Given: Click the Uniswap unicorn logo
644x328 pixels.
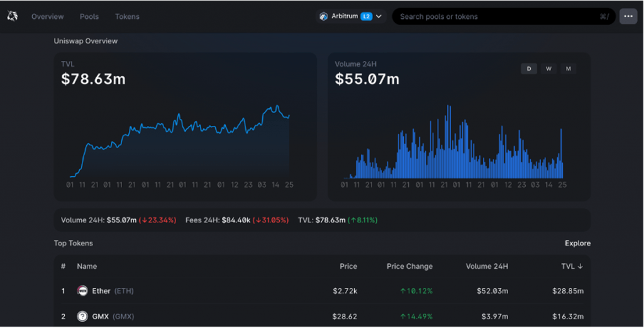Looking at the screenshot, I should tap(13, 16).
